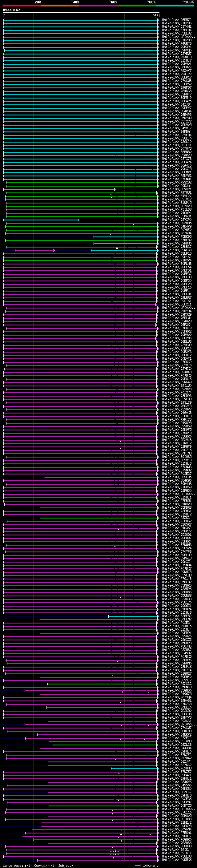Select the UniRef100_Q0H901 label
197x868 pixels.
pos(177,64)
